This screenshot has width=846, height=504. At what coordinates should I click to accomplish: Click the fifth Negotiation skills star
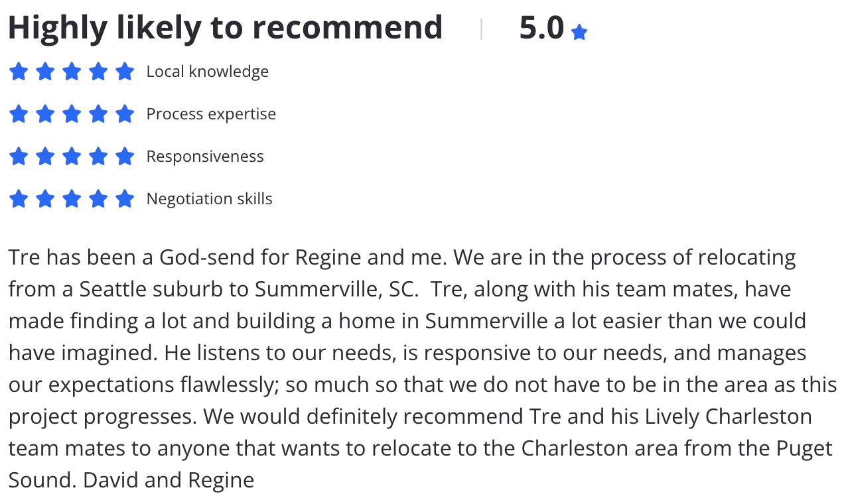pyautogui.click(x=125, y=199)
